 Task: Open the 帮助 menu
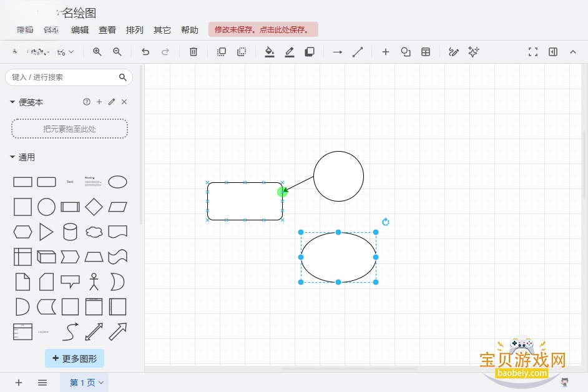click(189, 30)
